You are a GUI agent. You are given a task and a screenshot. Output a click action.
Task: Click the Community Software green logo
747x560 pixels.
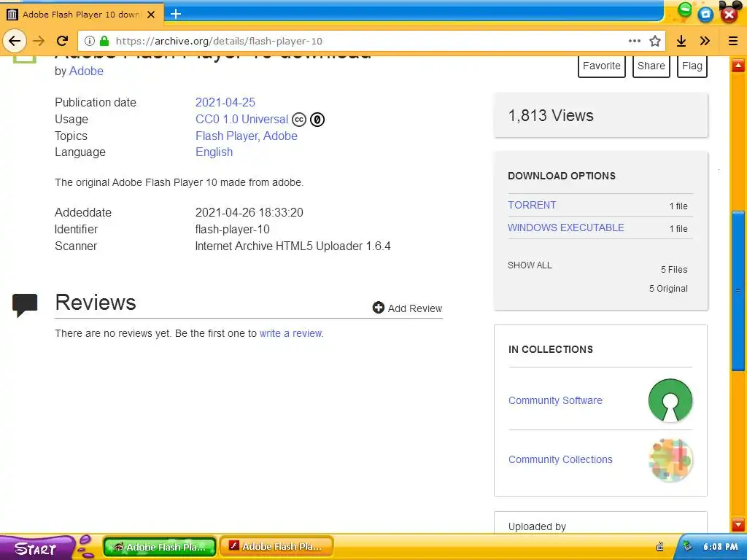coord(670,400)
